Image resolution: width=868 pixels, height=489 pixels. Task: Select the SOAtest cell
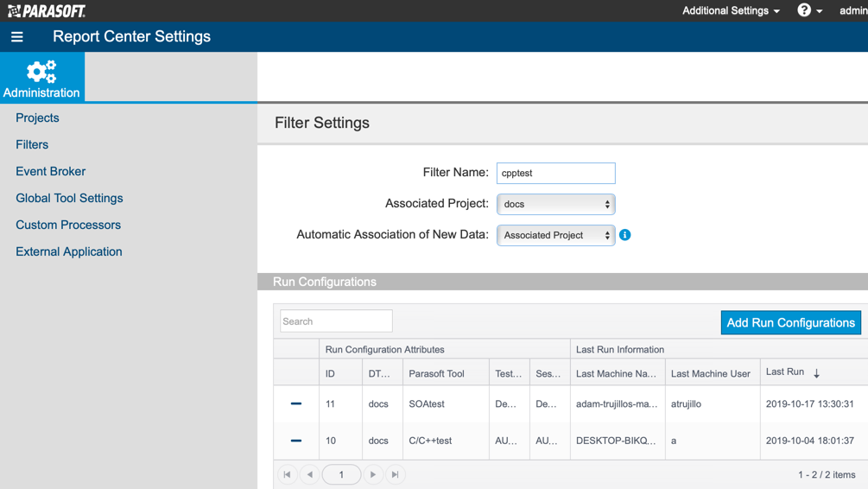[447, 403]
